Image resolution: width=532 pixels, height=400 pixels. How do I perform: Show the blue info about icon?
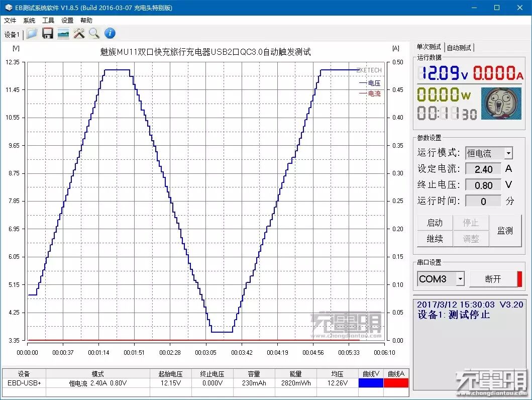[x=110, y=33]
